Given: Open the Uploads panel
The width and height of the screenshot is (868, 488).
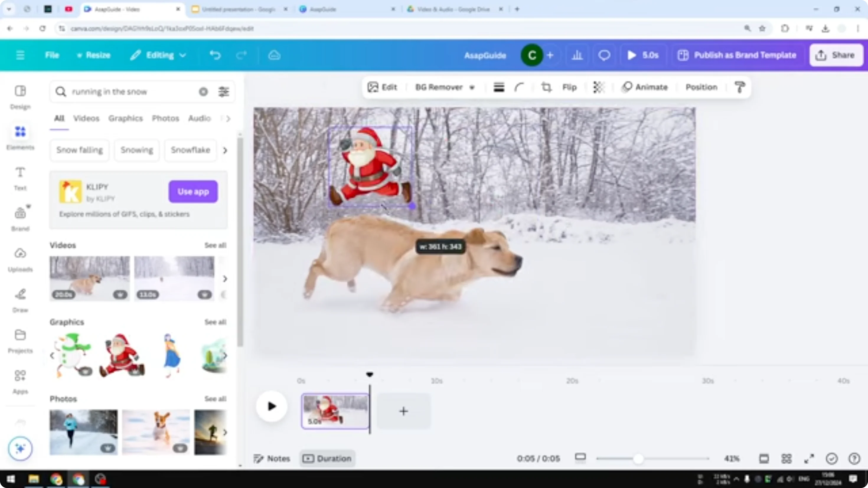Looking at the screenshot, I should [x=20, y=258].
